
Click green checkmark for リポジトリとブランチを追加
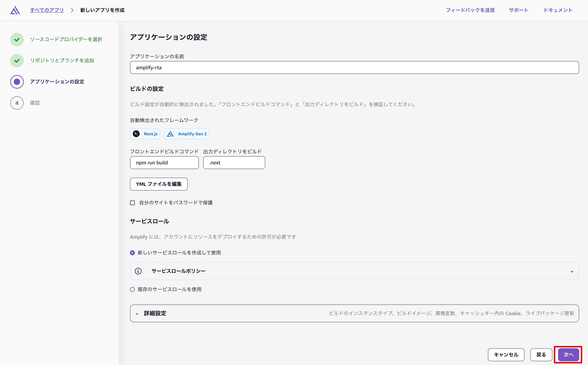click(17, 61)
